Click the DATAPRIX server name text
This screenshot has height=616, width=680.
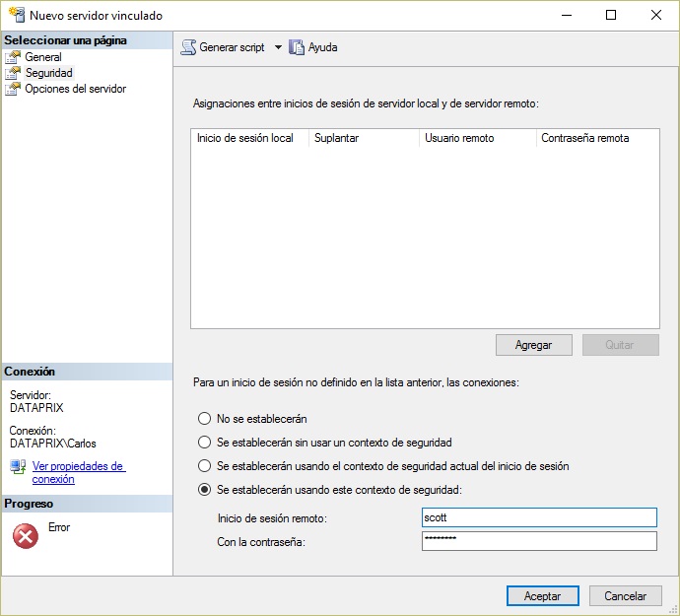coord(36,408)
